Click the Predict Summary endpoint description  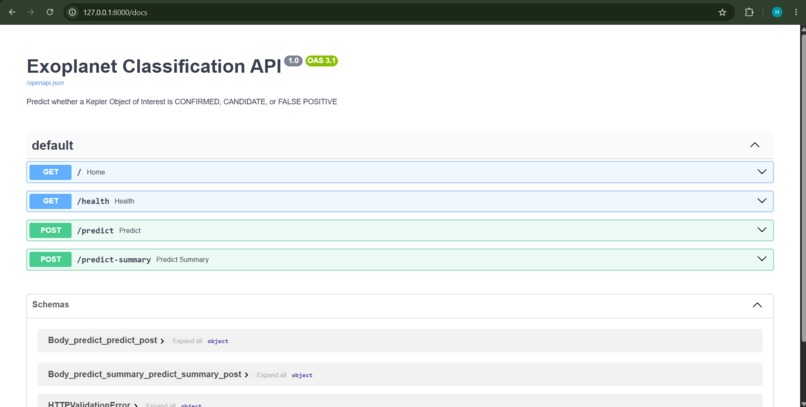(182, 260)
